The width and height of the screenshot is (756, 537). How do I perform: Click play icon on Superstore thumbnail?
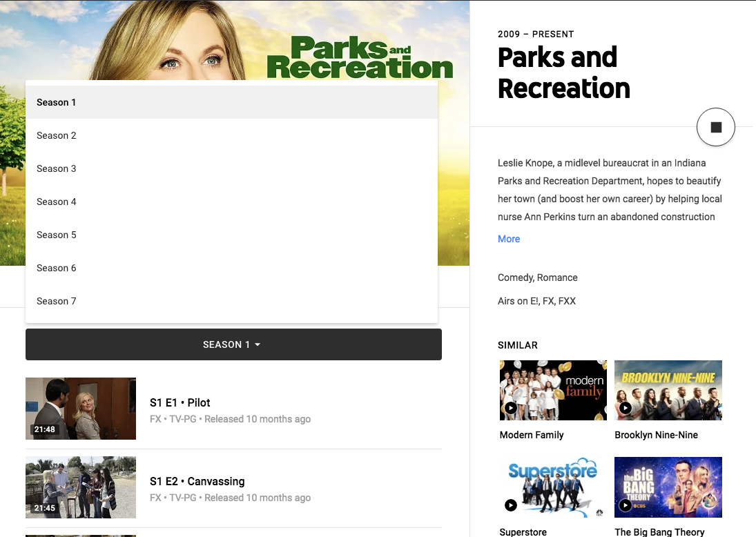[x=511, y=505]
